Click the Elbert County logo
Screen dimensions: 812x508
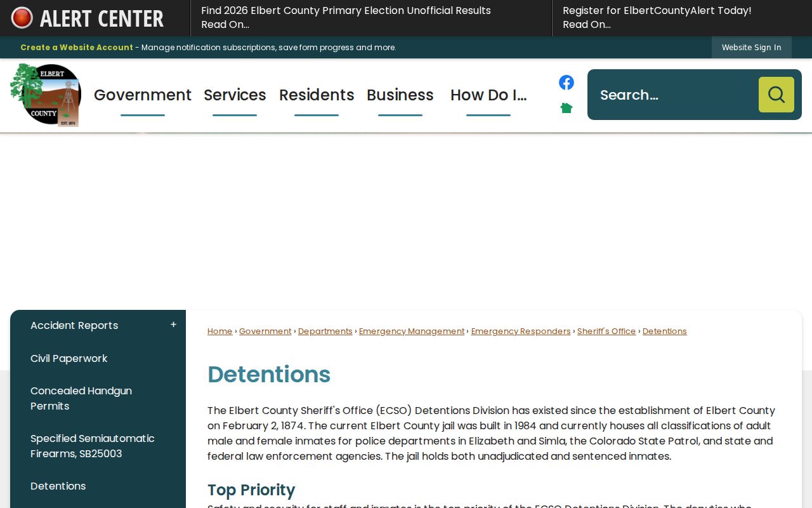tap(46, 95)
